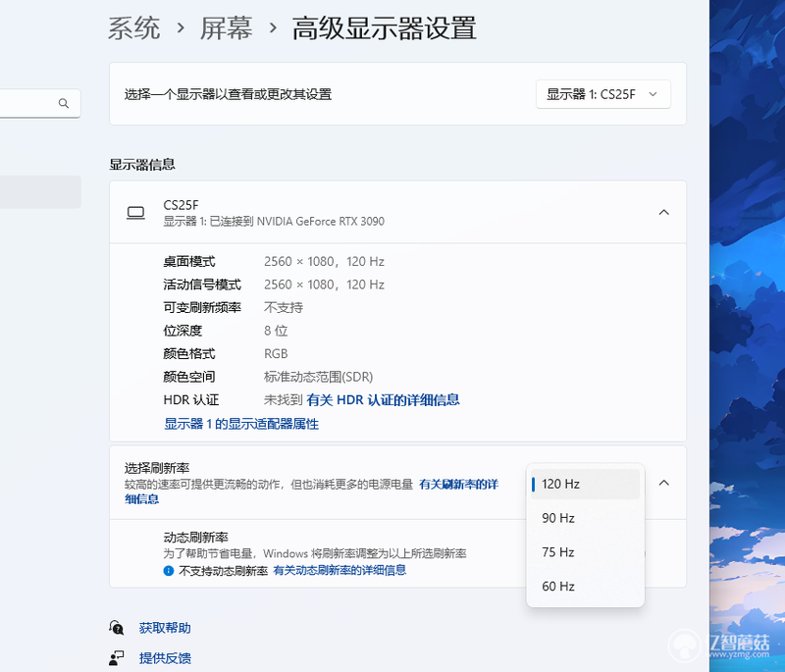Click the 获取帮助 link
The height and width of the screenshot is (672, 785).
tap(165, 628)
